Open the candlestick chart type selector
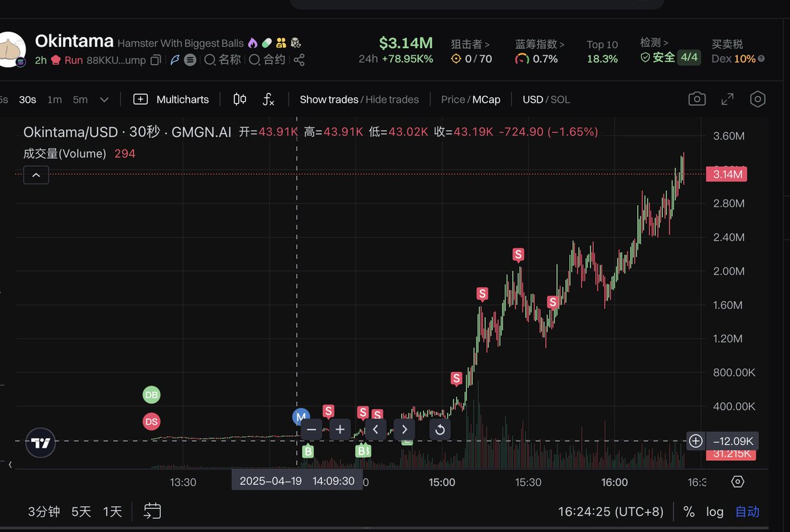 pyautogui.click(x=240, y=99)
